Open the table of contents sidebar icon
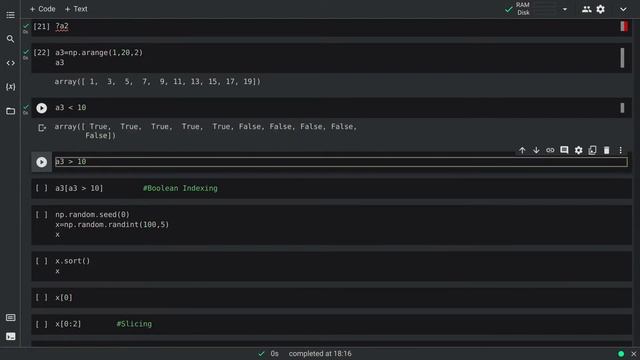The image size is (640, 360). [x=11, y=15]
